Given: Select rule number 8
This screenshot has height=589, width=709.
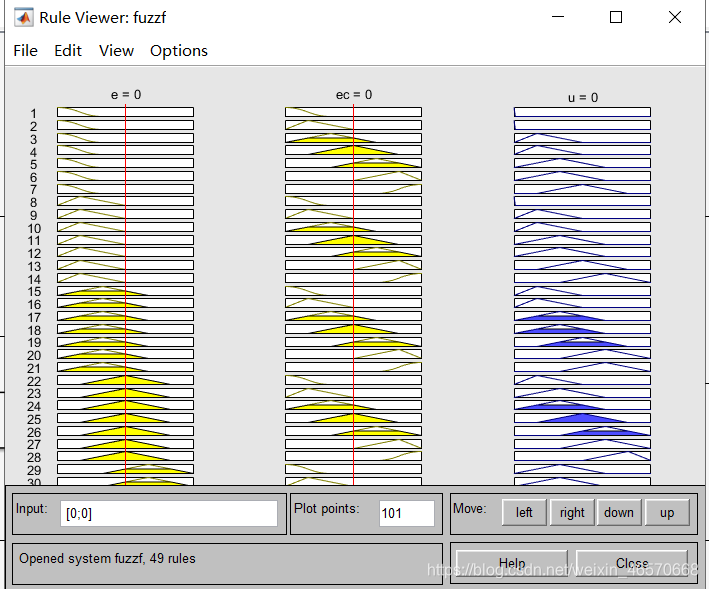Looking at the screenshot, I should pos(33,203).
